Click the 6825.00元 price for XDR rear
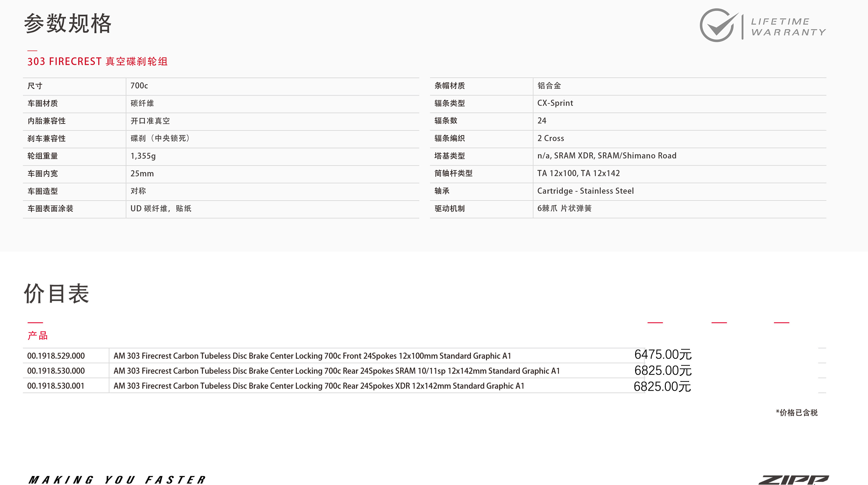 (662, 387)
